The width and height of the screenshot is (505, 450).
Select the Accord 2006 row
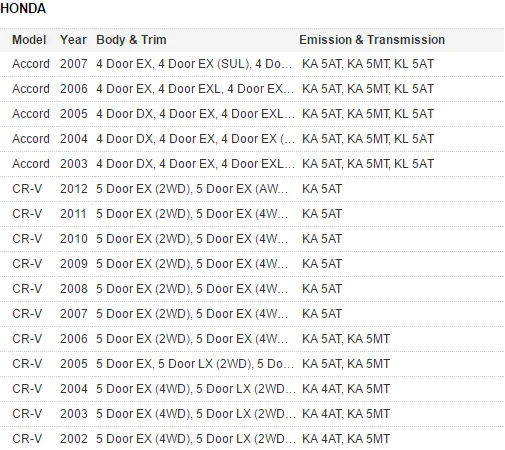click(252, 89)
